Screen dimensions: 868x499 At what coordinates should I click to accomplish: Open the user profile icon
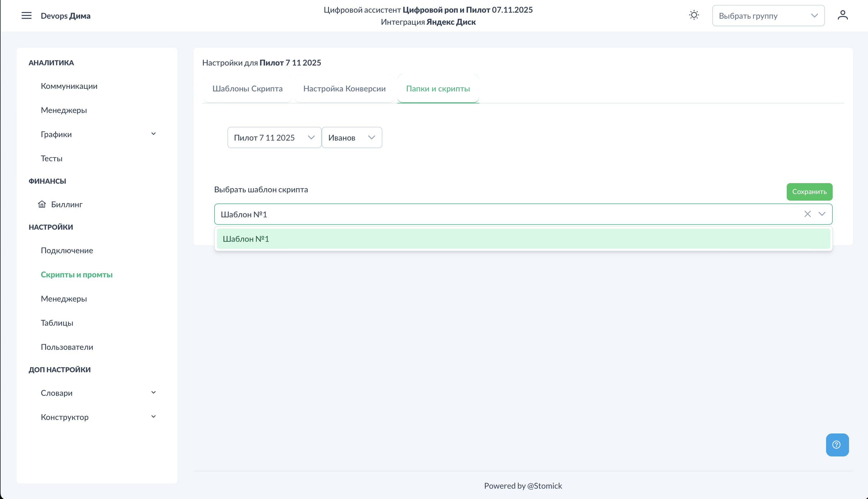click(842, 15)
